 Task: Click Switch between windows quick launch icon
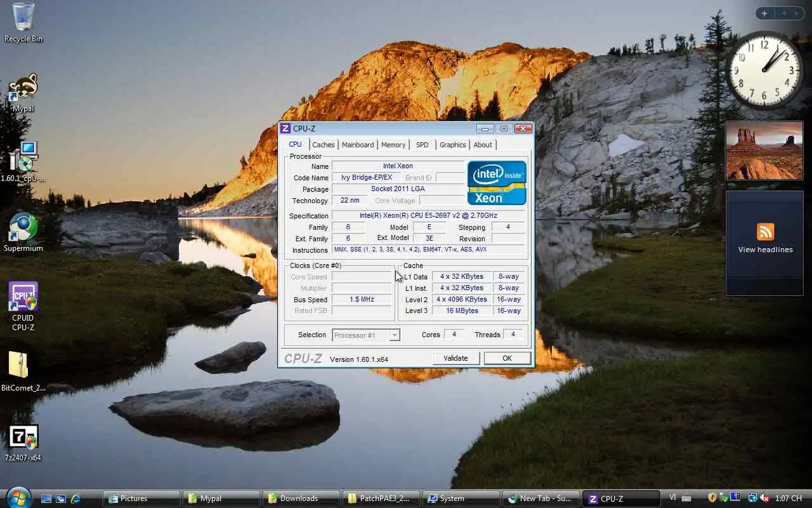(61, 498)
